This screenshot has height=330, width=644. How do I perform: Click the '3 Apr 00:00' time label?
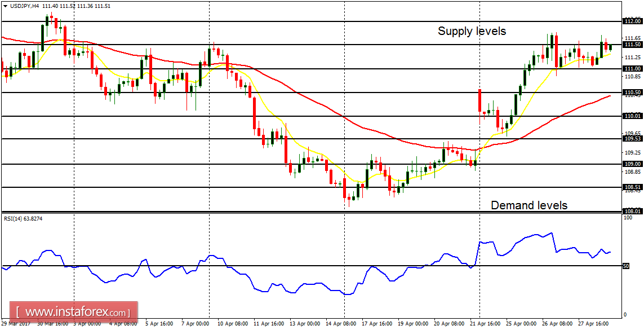87,324
